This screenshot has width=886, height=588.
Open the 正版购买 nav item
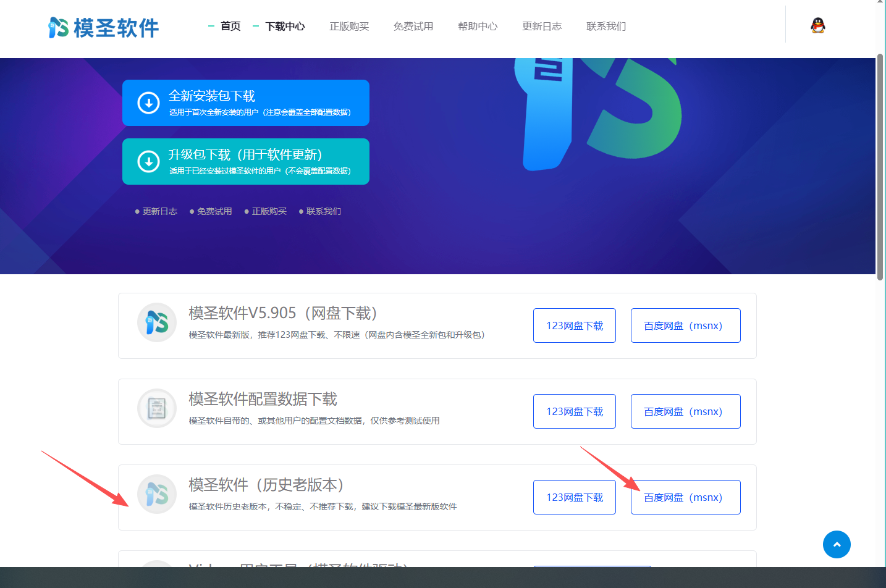pos(349,27)
